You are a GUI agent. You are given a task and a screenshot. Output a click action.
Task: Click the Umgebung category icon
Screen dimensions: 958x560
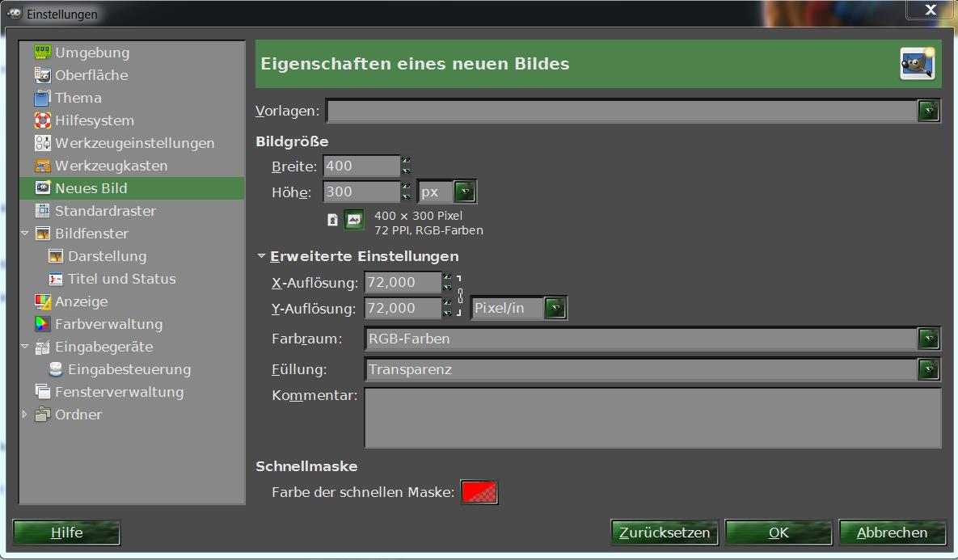(x=42, y=53)
